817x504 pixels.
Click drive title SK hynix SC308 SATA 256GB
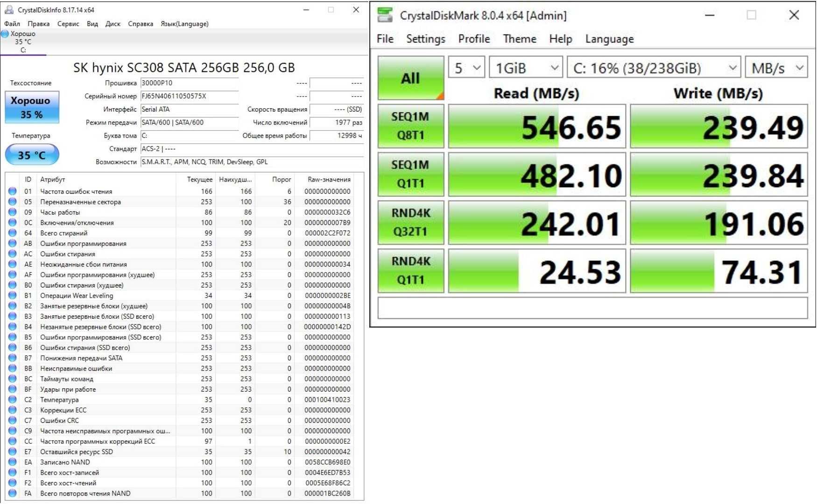pyautogui.click(x=184, y=68)
